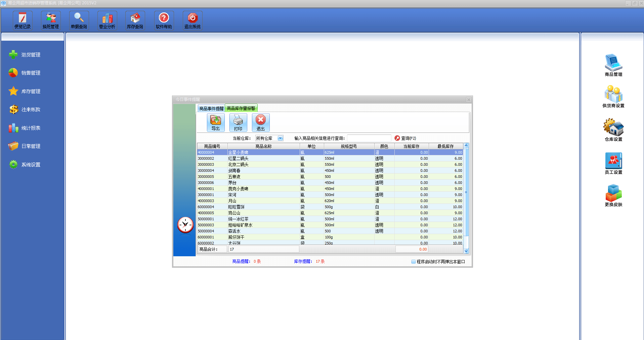Open the 便笺记录 notes toolbar icon
This screenshot has width=644, height=340.
coord(23,21)
